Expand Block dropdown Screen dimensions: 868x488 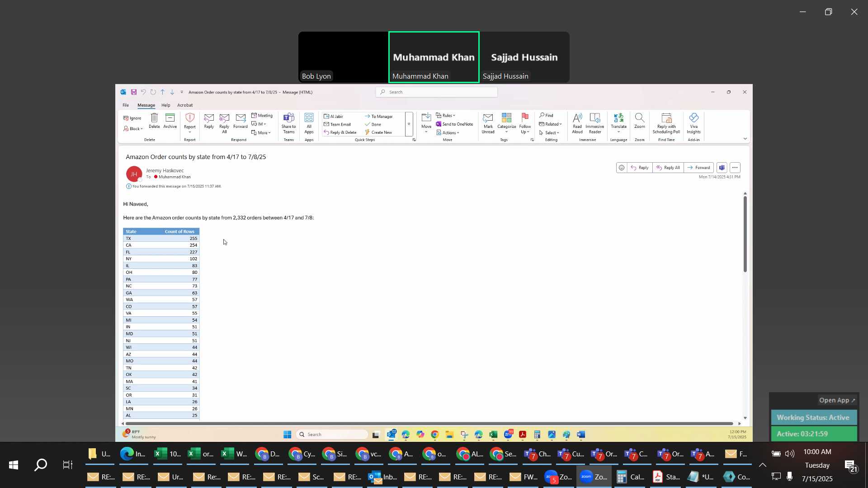[x=133, y=129]
